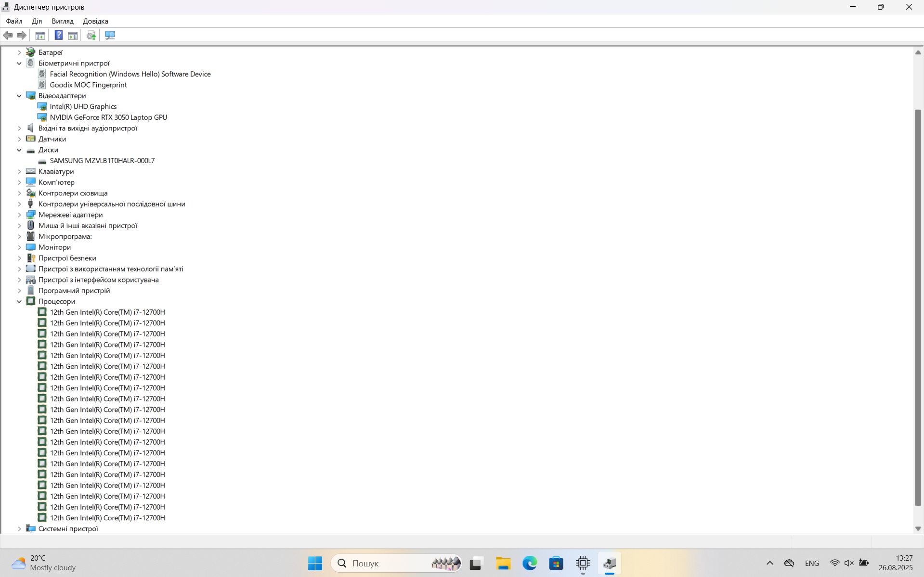This screenshot has width=924, height=577.
Task: Open the Довідка menu
Action: click(x=95, y=21)
